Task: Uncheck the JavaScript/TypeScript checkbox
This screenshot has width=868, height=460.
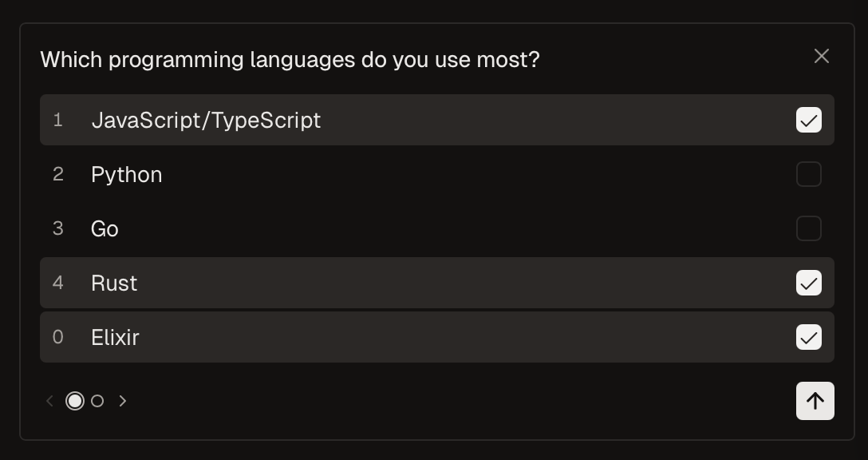Action: click(808, 120)
